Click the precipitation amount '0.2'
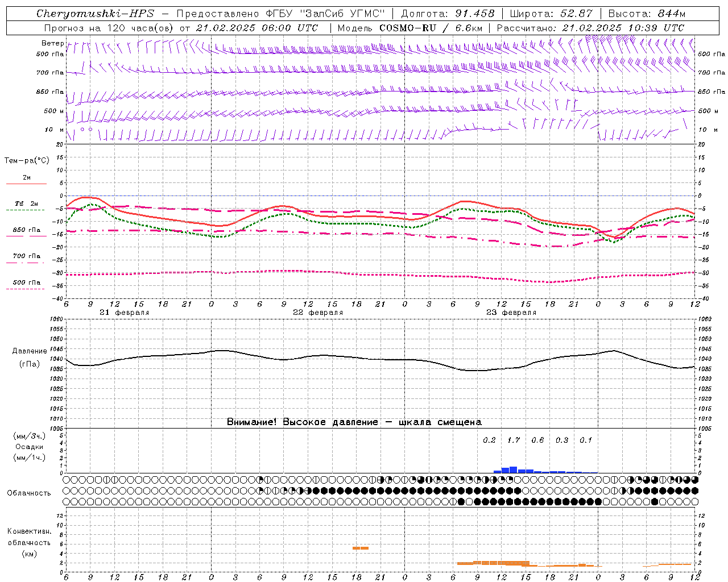Image resolution: width=728 pixels, height=582 pixels. (489, 440)
